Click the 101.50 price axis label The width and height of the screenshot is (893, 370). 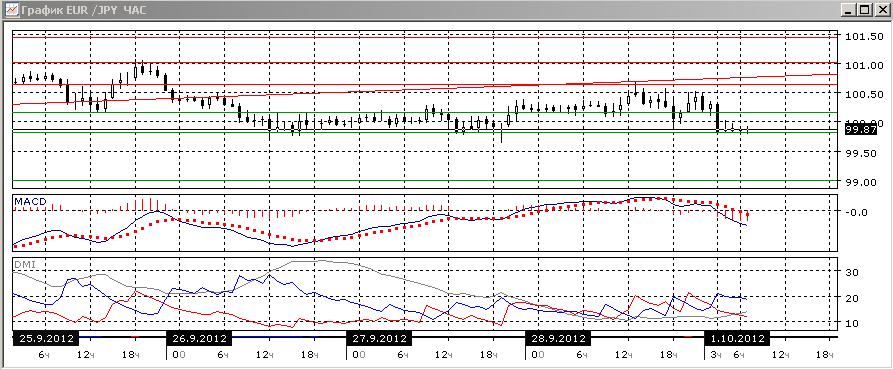pyautogui.click(x=864, y=37)
